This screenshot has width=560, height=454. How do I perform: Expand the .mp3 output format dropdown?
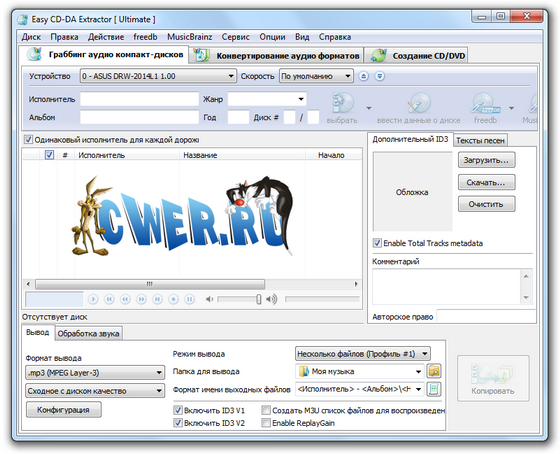coord(95,373)
